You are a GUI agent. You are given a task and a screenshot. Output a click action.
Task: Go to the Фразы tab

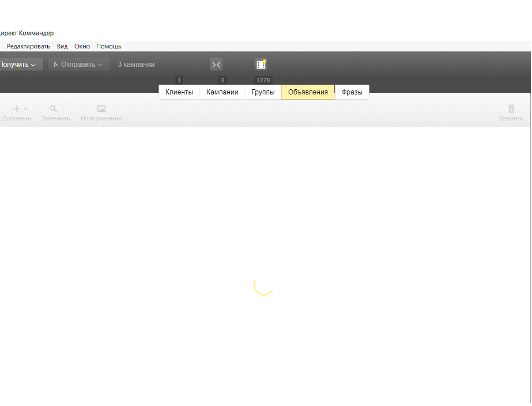pos(352,92)
